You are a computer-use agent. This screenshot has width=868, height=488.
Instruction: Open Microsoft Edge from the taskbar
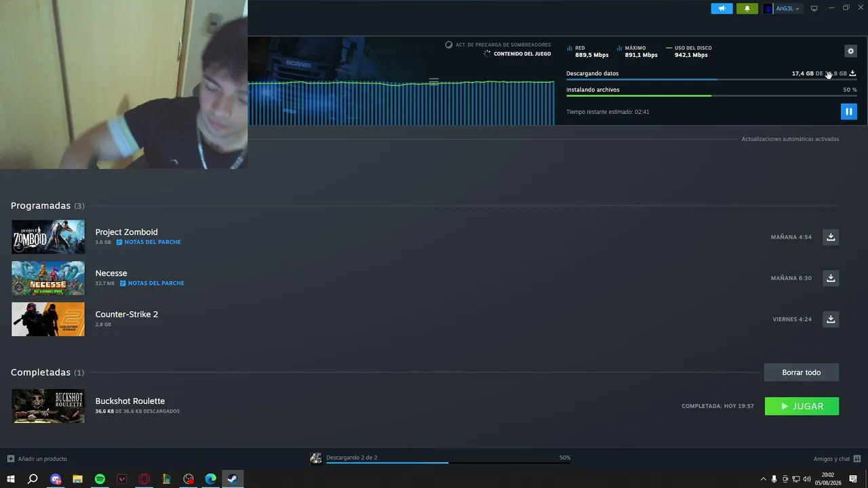[x=210, y=479]
